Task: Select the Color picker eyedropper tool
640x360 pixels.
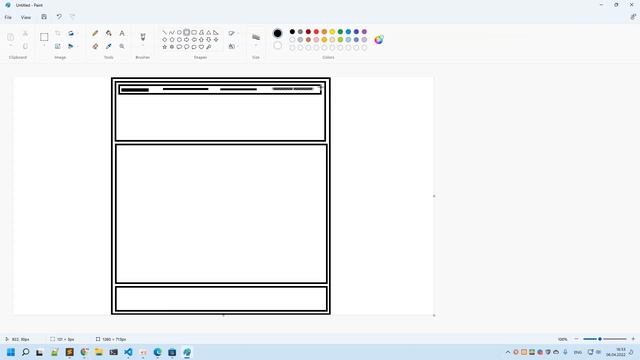Action: pos(109,47)
